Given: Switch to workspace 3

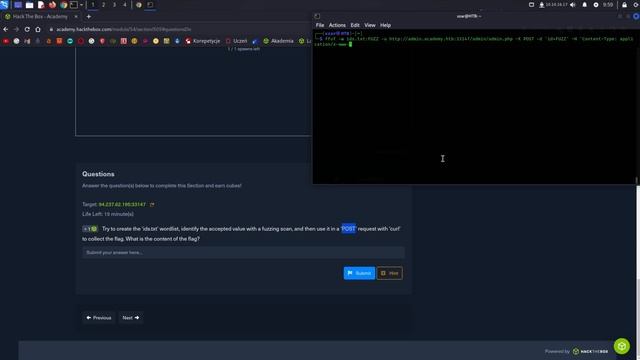Looking at the screenshot, I should tap(114, 5).
